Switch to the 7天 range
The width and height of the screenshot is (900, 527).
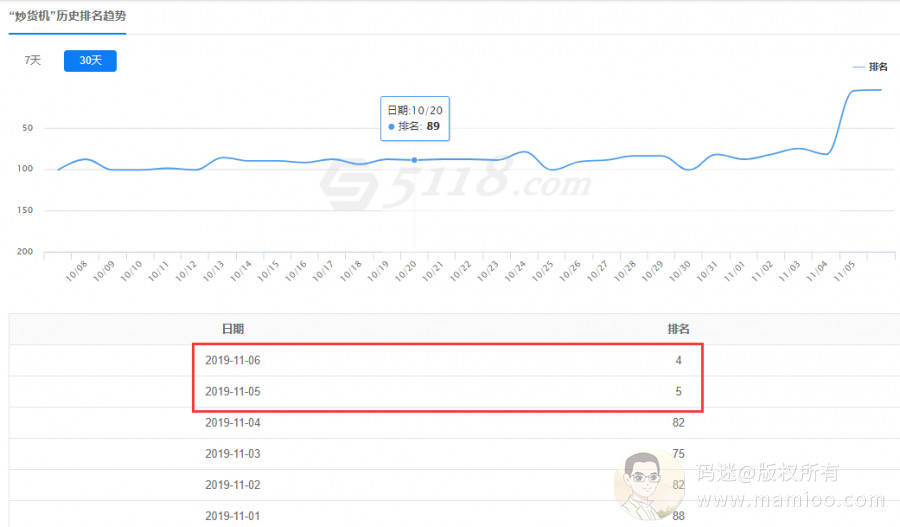click(x=33, y=61)
